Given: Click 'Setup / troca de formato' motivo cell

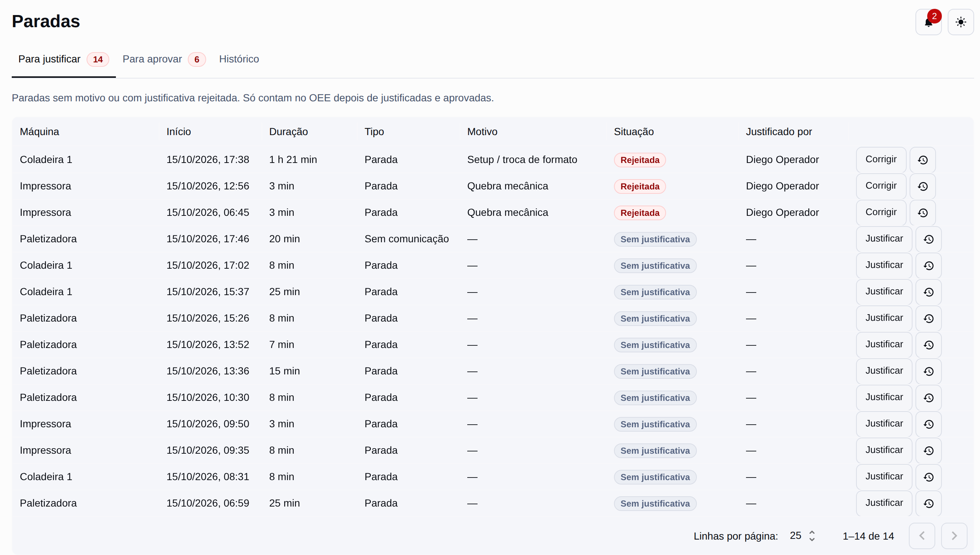Looking at the screenshot, I should coord(522,160).
